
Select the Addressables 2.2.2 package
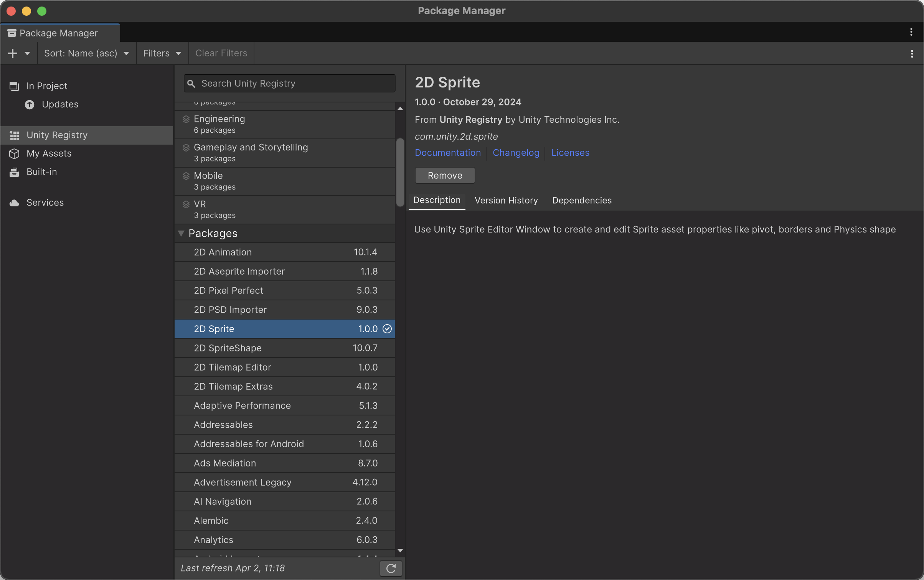(x=285, y=425)
